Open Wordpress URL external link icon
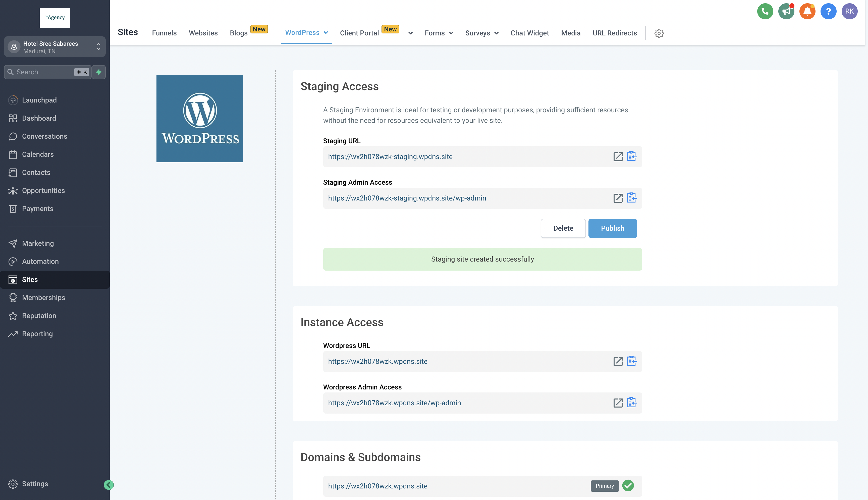868x500 pixels. coord(618,361)
